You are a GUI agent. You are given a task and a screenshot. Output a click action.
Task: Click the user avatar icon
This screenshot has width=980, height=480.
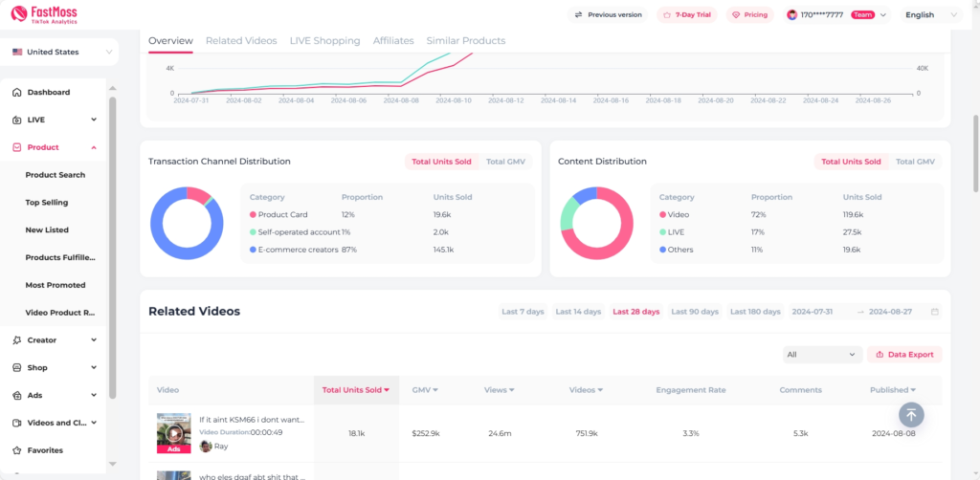(x=791, y=15)
